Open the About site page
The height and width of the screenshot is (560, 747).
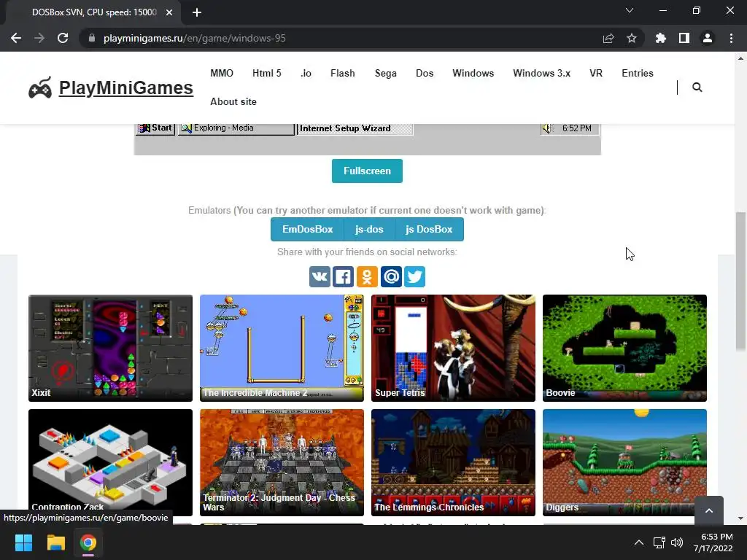pyautogui.click(x=233, y=102)
